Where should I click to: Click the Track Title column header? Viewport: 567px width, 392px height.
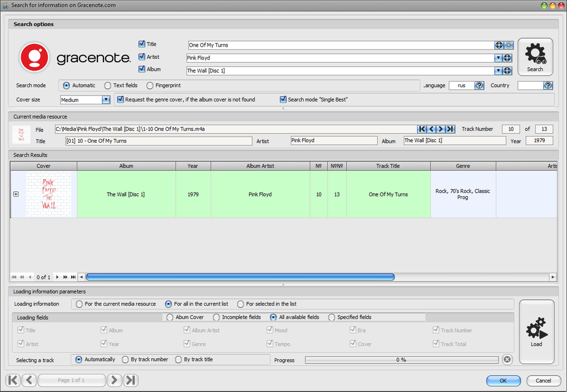pyautogui.click(x=389, y=166)
